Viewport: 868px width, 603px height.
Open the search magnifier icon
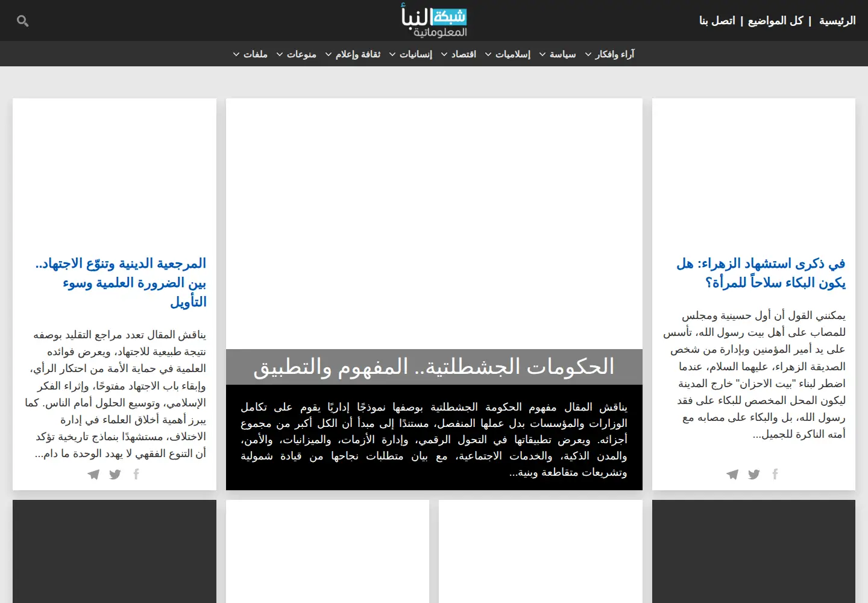pos(23,21)
